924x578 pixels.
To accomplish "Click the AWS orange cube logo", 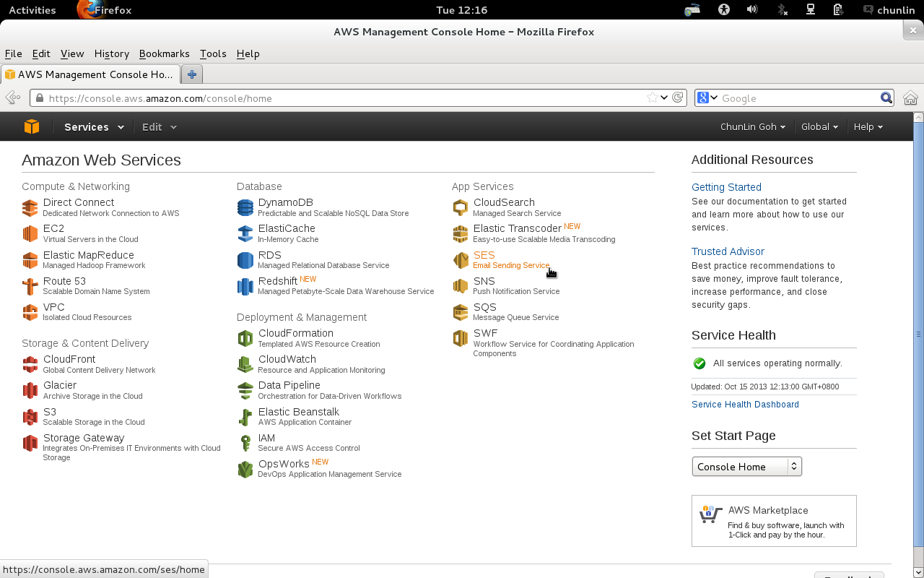I will [32, 126].
